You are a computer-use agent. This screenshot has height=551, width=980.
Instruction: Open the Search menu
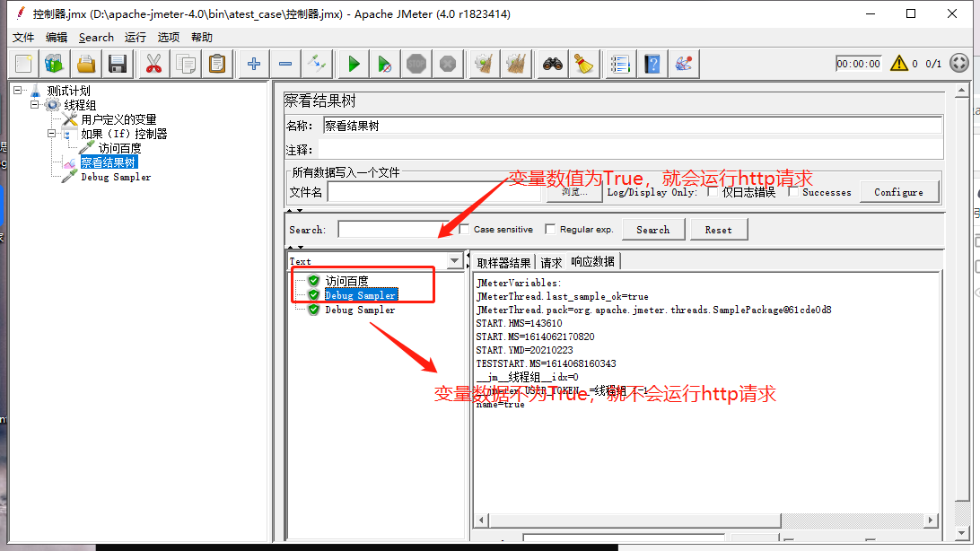point(96,38)
